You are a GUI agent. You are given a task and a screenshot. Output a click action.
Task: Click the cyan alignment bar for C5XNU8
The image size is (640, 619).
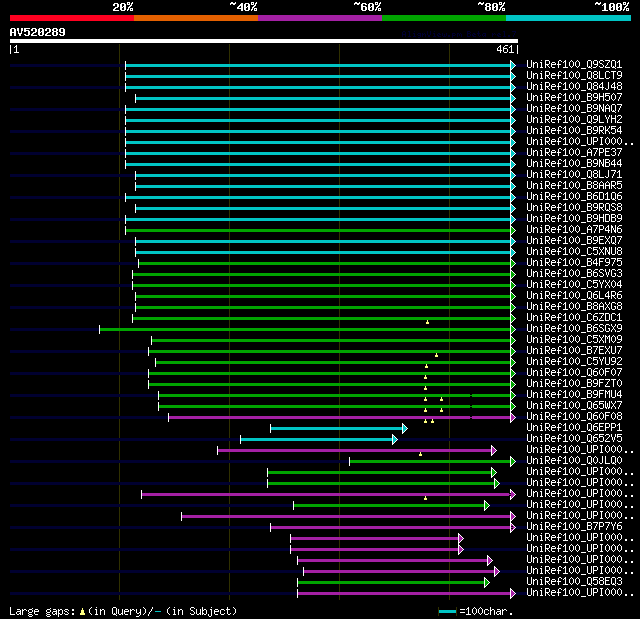click(323, 253)
